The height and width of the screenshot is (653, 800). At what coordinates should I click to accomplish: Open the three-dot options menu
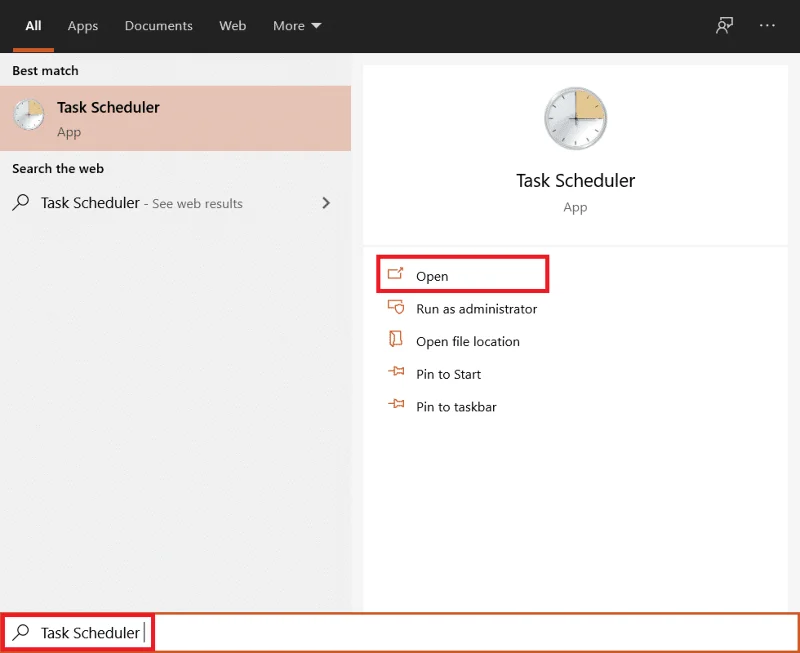pyautogui.click(x=767, y=25)
